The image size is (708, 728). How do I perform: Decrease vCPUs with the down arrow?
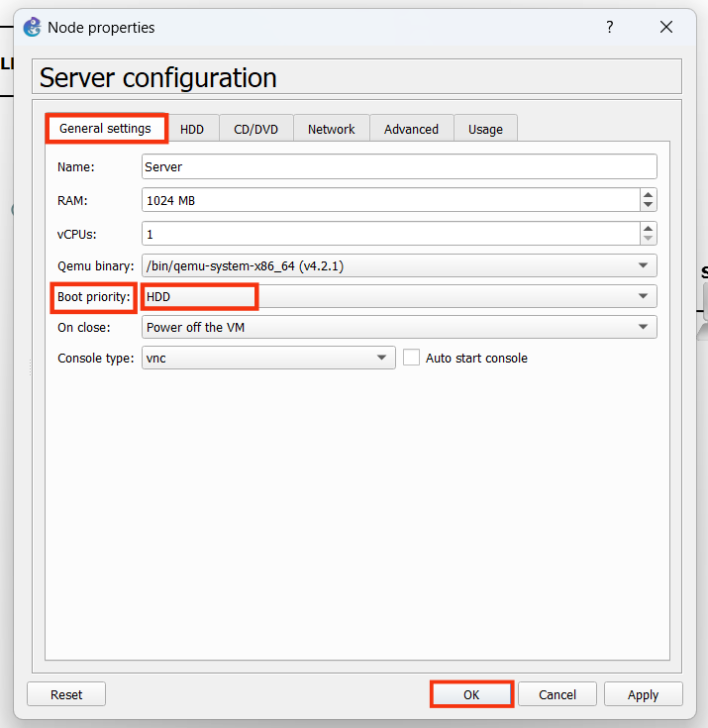(x=648, y=239)
